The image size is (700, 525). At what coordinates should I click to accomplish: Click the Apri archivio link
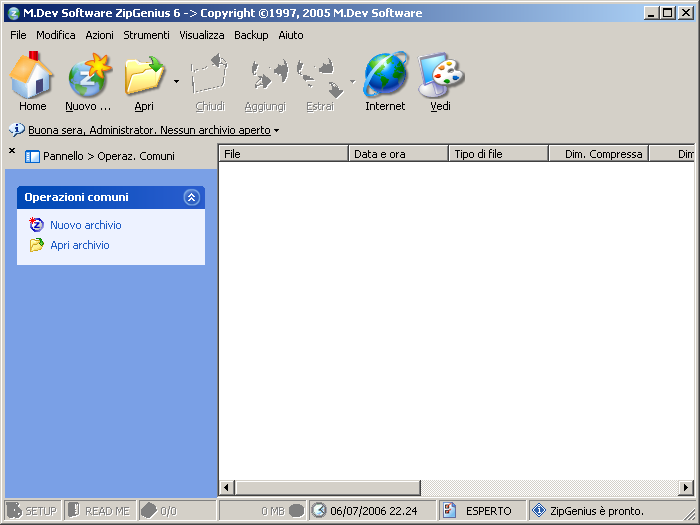point(80,245)
